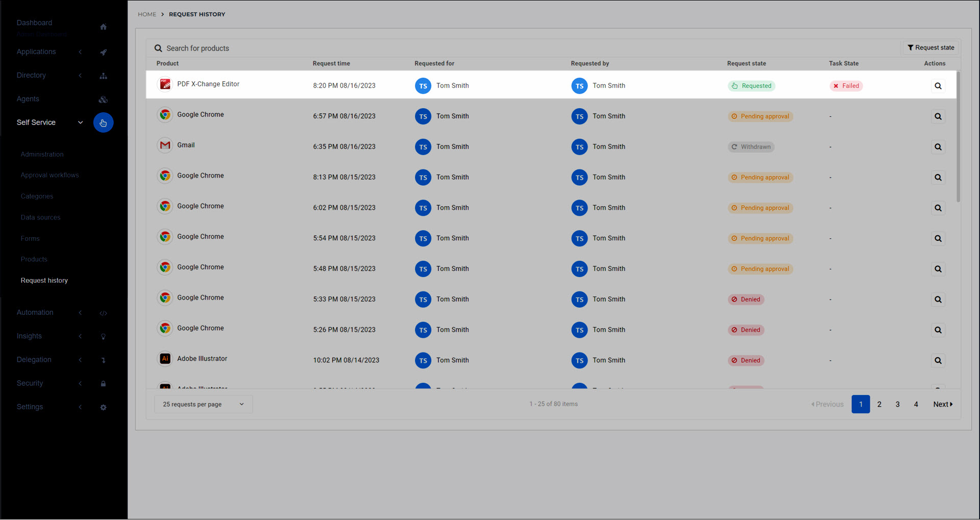Click the search magnifier icon
The height and width of the screenshot is (520, 980).
[x=158, y=48]
